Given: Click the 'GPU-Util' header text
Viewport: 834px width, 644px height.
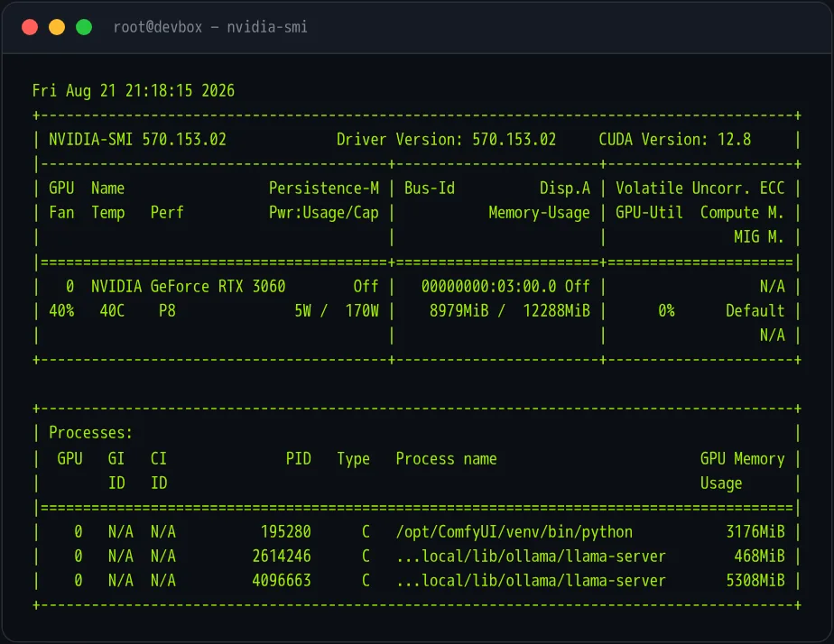Looking at the screenshot, I should click(x=650, y=213).
